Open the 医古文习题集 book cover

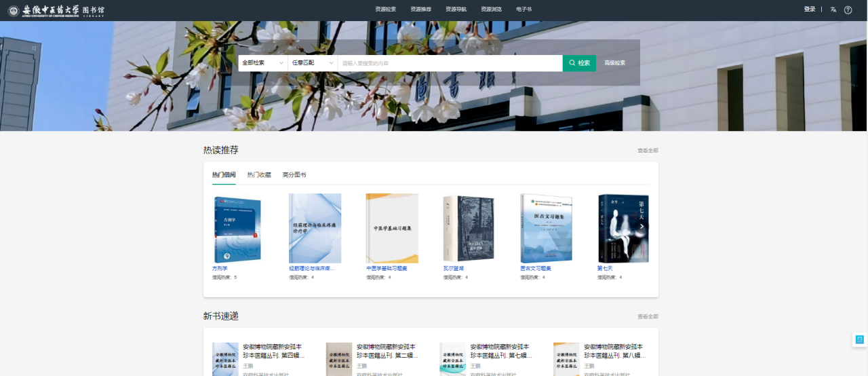pos(547,229)
